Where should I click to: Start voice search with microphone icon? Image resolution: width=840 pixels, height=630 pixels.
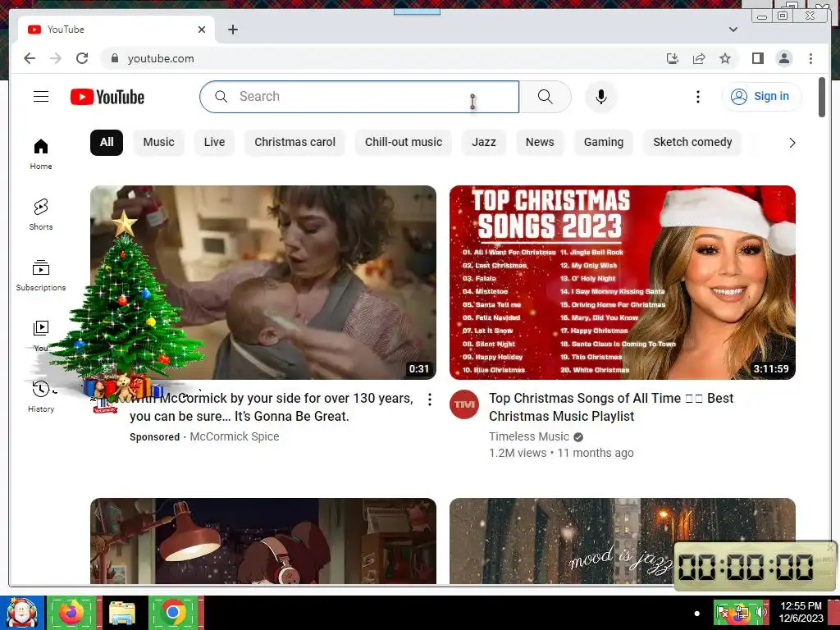click(601, 97)
